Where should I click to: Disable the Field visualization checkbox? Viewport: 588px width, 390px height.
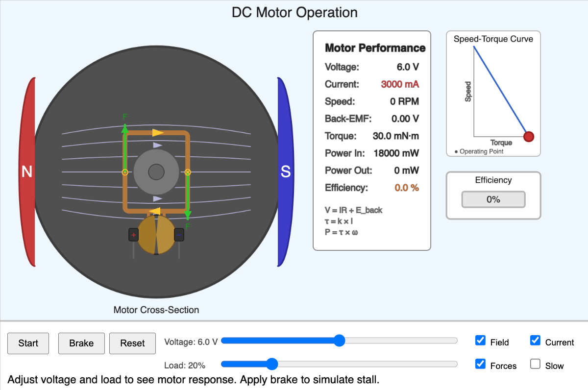480,340
